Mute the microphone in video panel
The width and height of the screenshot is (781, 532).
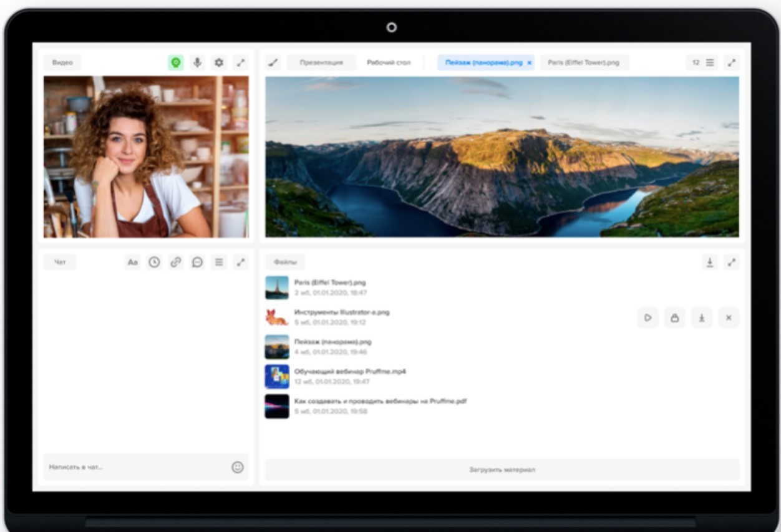(x=197, y=62)
